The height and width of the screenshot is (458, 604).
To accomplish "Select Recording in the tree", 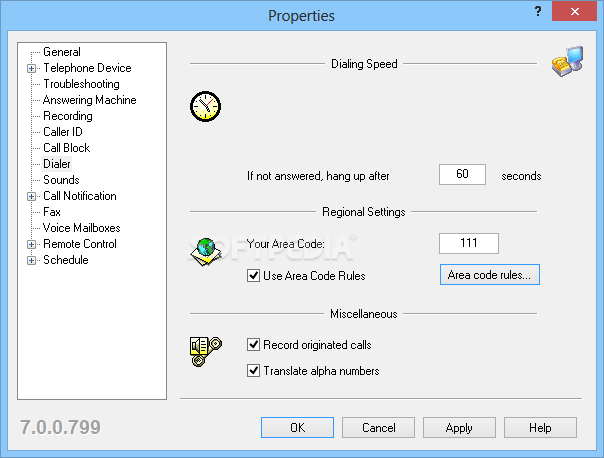I will point(68,116).
